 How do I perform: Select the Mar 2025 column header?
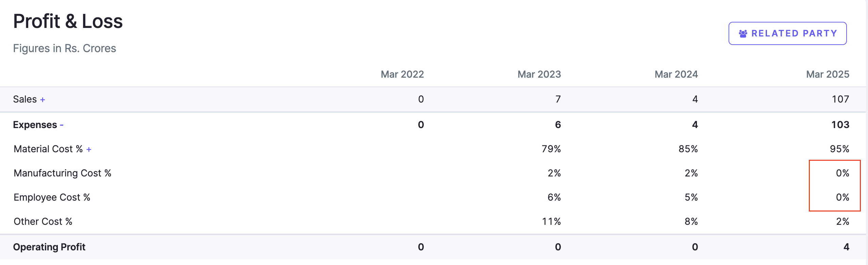[828, 74]
